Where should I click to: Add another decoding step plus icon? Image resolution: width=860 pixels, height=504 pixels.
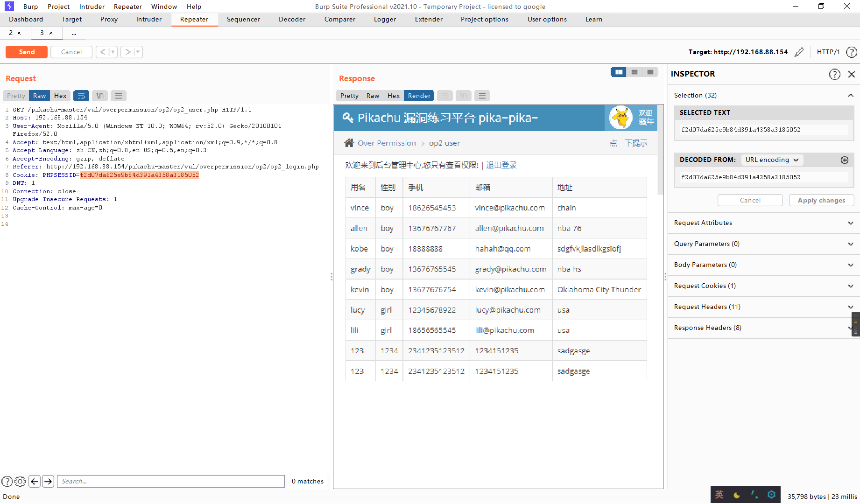845,160
